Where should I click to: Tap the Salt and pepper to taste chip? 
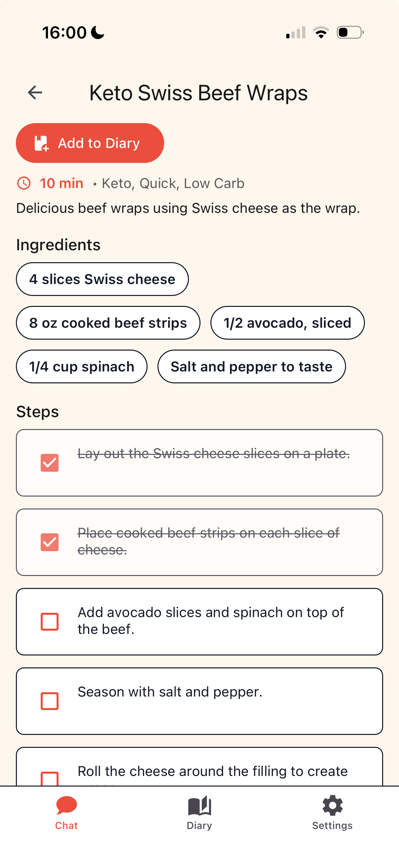[x=251, y=366]
